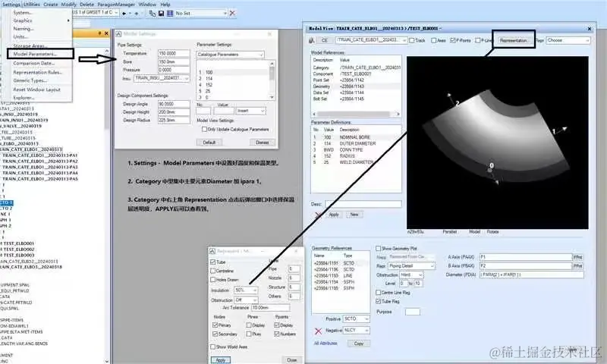Select Model Parameters in the Settings menu
This screenshot has height=364, width=607.
[x=35, y=54]
